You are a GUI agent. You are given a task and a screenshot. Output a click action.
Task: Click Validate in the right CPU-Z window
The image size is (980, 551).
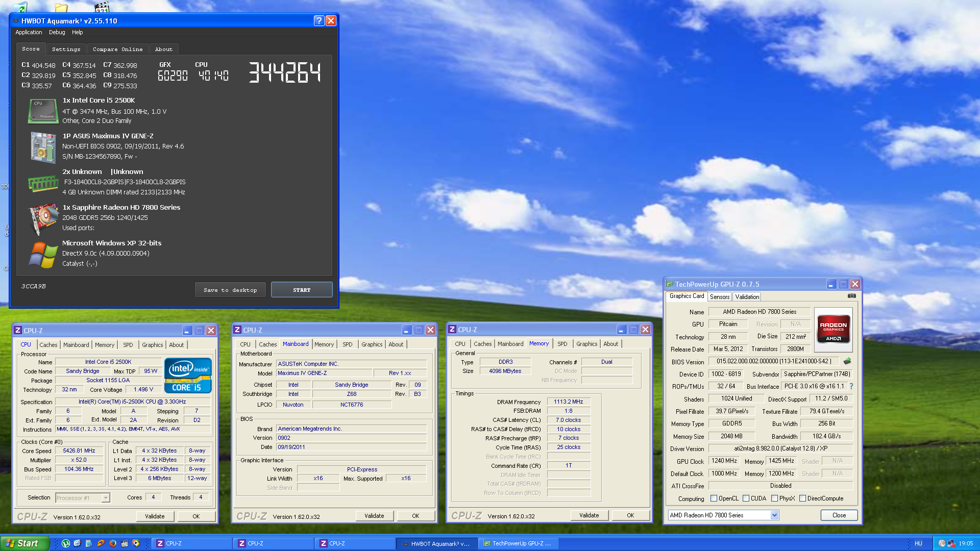(589, 515)
